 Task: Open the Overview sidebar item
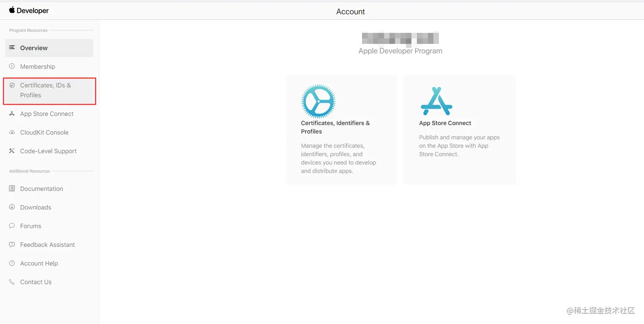[x=49, y=48]
